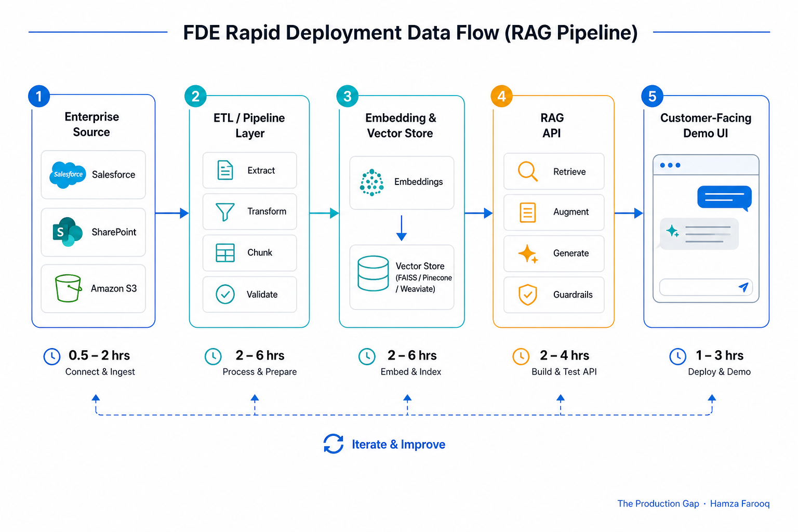This screenshot has height=532, width=798.
Task: Click the Salesforce cloud logo
Action: pos(68,175)
